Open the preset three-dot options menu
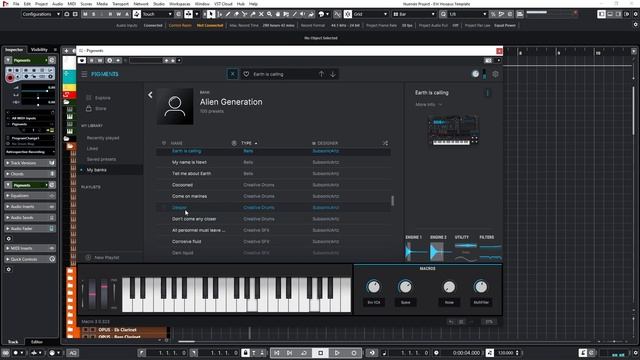 click(487, 93)
